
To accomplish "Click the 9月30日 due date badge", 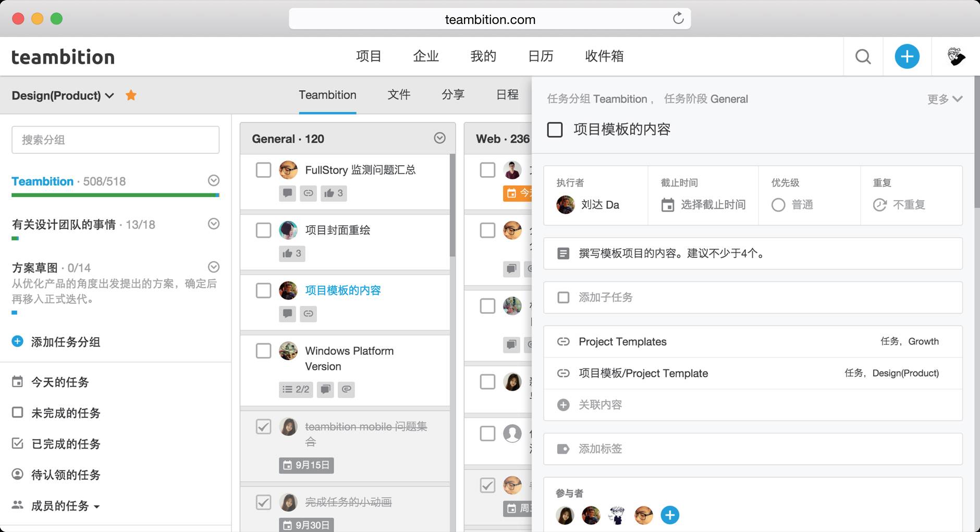I will pos(307,525).
